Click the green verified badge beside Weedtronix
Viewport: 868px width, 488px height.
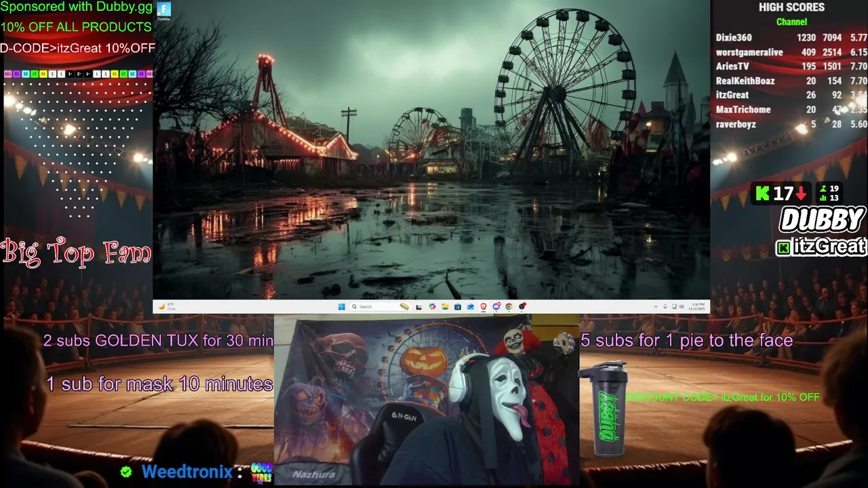coord(125,472)
